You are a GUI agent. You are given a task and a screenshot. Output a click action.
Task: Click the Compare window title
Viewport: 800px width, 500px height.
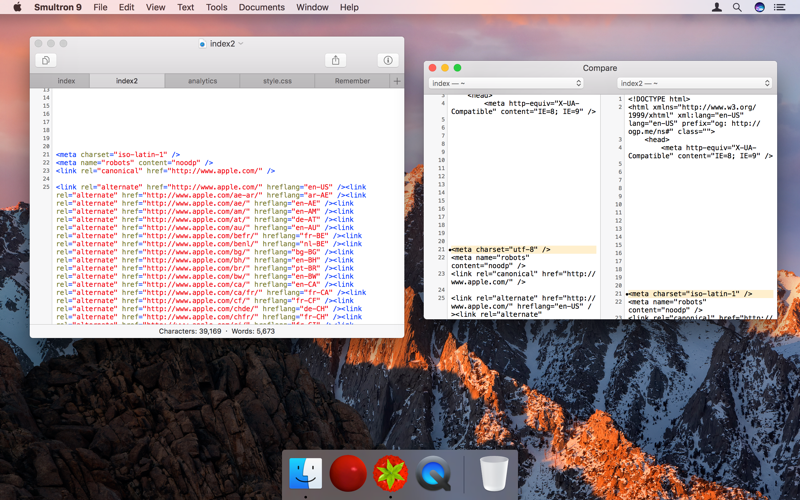[599, 68]
